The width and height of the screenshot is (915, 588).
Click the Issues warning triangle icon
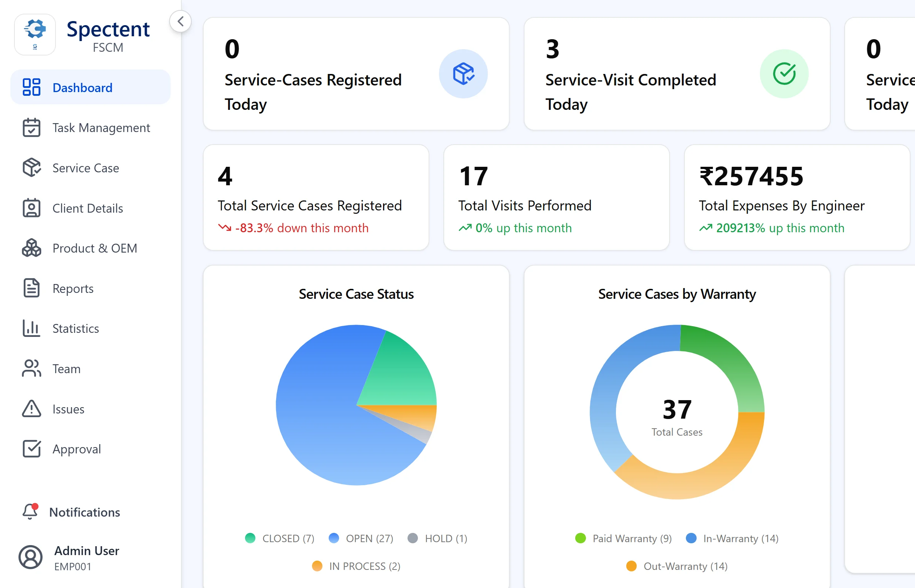31,409
